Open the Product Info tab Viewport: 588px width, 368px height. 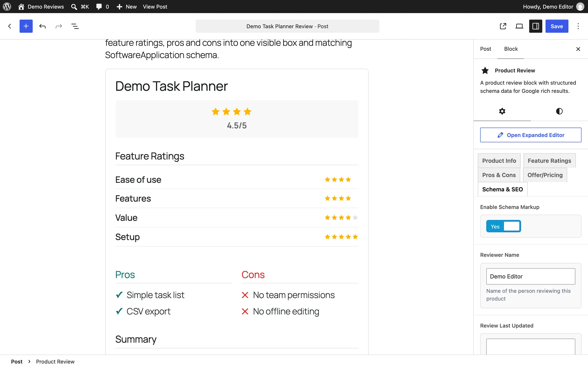499,161
